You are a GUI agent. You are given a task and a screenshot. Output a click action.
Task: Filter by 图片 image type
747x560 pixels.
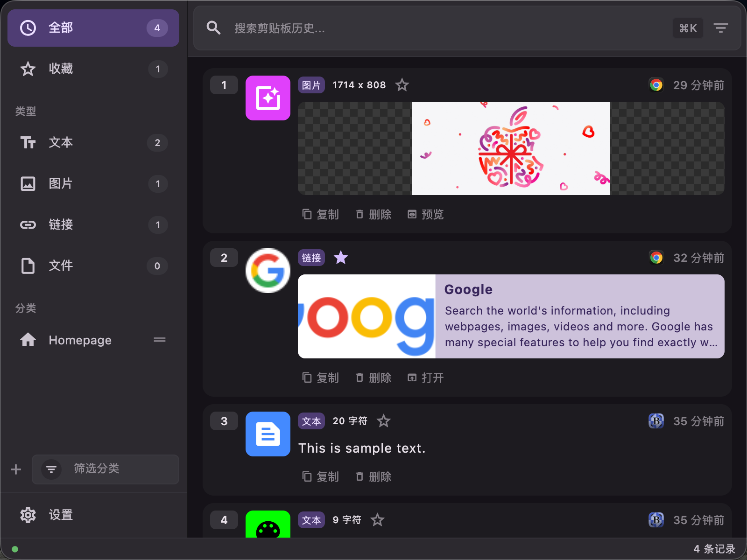coord(93,183)
